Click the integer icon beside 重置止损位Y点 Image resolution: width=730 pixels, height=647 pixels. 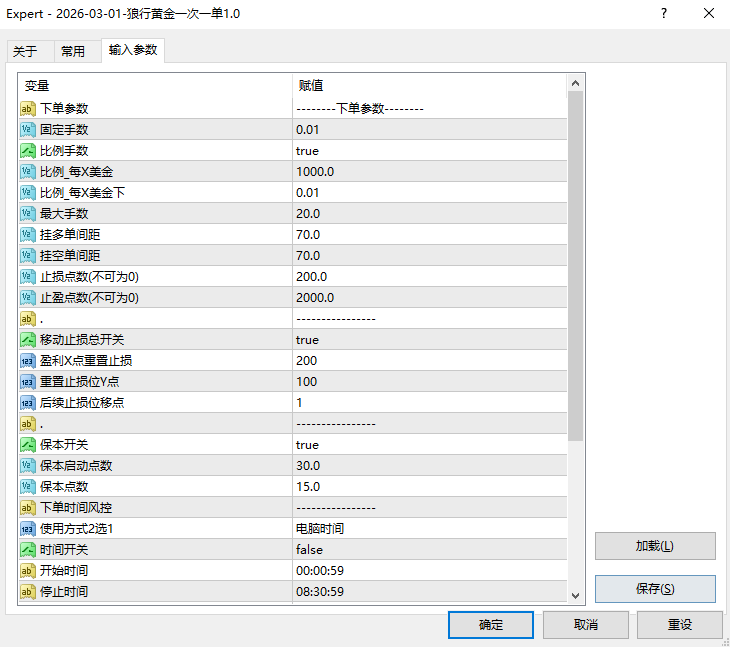pos(27,381)
